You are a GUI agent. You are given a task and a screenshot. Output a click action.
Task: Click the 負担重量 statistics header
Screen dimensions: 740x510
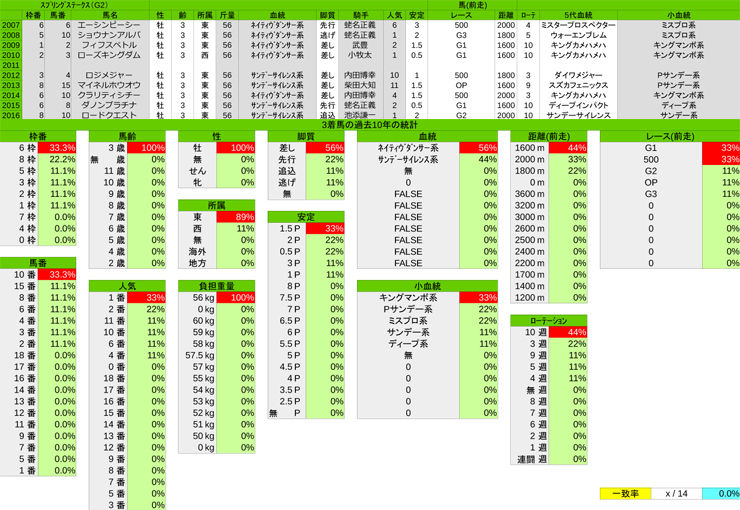217,286
